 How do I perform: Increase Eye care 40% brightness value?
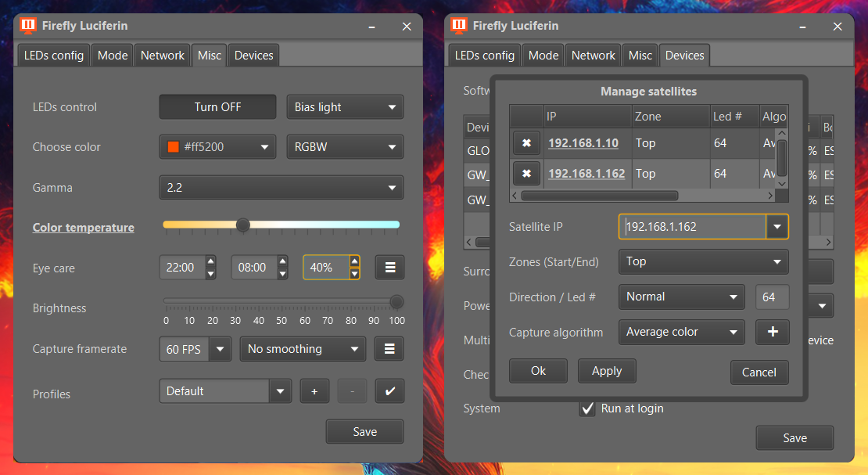coord(354,261)
